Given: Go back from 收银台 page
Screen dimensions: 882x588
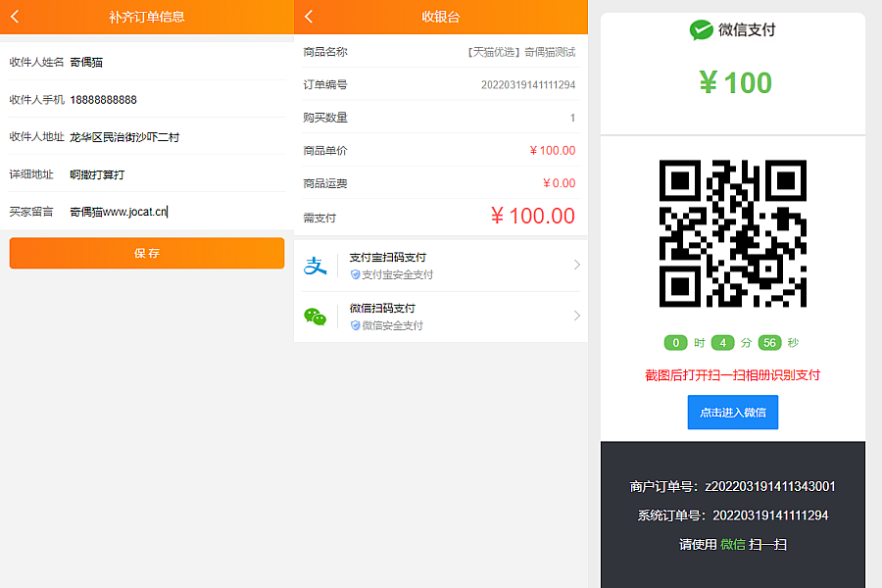Looking at the screenshot, I should 309,17.
